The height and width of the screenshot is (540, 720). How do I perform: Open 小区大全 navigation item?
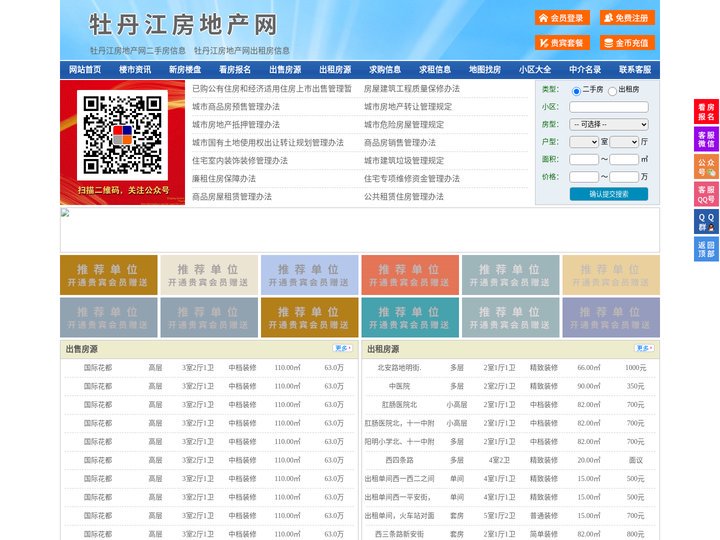coord(535,70)
